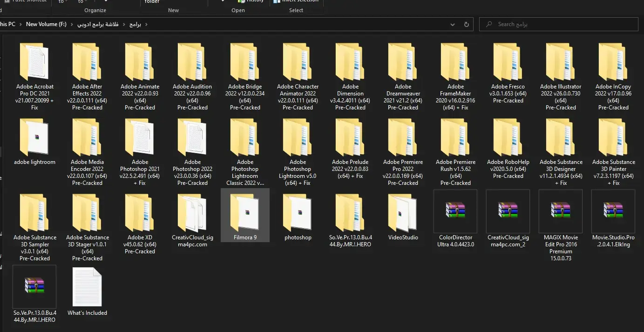Select the Adobe Dimension v3.4.2 folder
The height and width of the screenshot is (332, 644).
[x=350, y=76]
